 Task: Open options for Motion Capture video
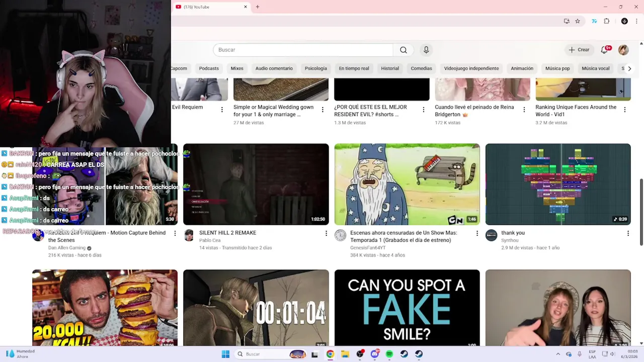pyautogui.click(x=175, y=233)
